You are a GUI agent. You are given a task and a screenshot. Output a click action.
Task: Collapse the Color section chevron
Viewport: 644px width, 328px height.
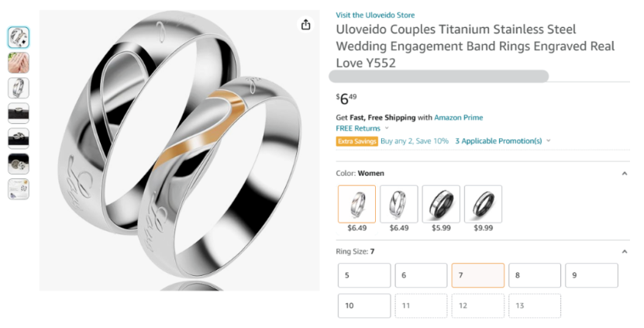pyautogui.click(x=625, y=174)
